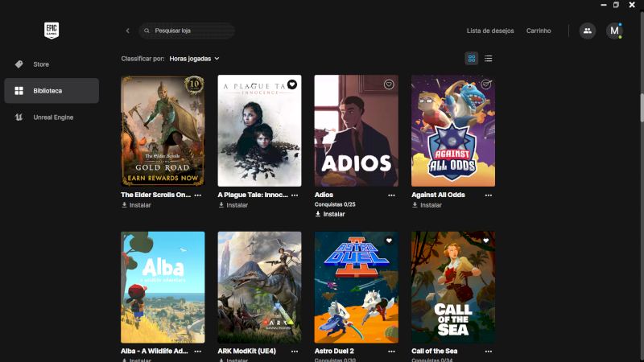Open Alba - A Wildlife Adventure cover
The image size is (644, 362).
click(163, 287)
